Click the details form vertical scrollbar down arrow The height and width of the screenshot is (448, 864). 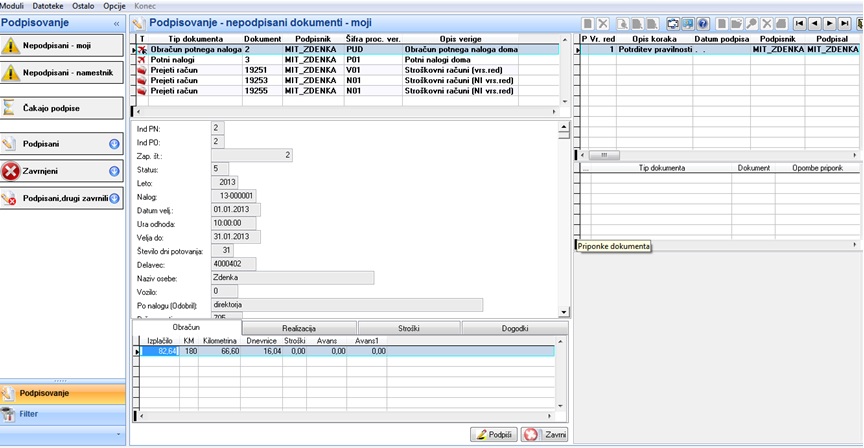coord(564,312)
